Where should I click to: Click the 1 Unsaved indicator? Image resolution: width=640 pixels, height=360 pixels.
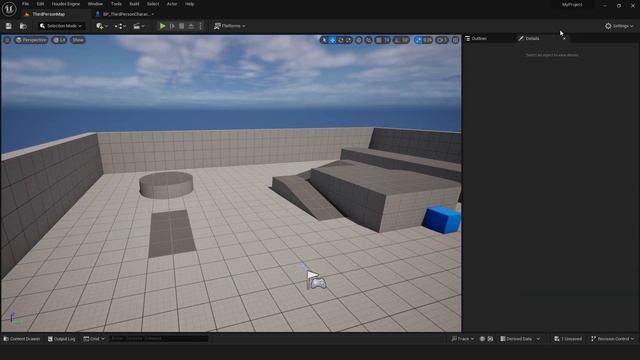[568, 339]
